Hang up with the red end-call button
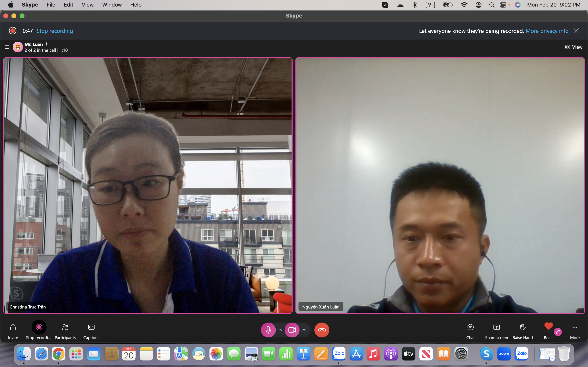This screenshot has height=367, width=588. [x=322, y=330]
